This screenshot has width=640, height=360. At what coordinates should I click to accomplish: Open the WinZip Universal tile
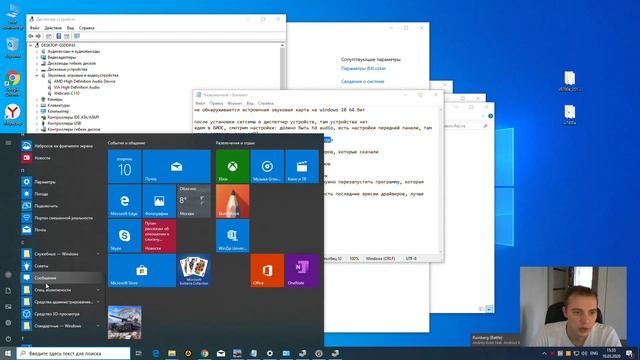coord(232,236)
